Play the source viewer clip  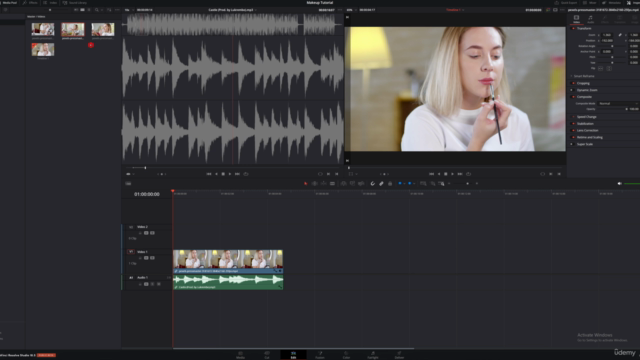coord(230,174)
